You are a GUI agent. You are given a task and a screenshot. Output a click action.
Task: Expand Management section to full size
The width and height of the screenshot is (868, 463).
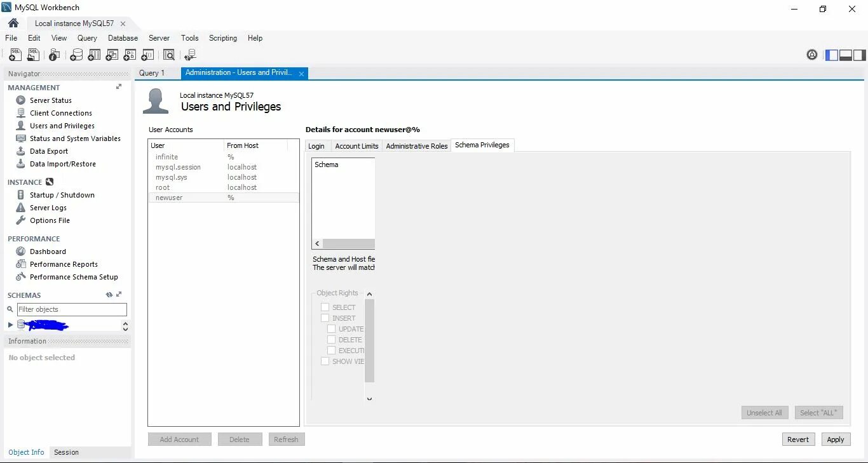click(x=119, y=86)
